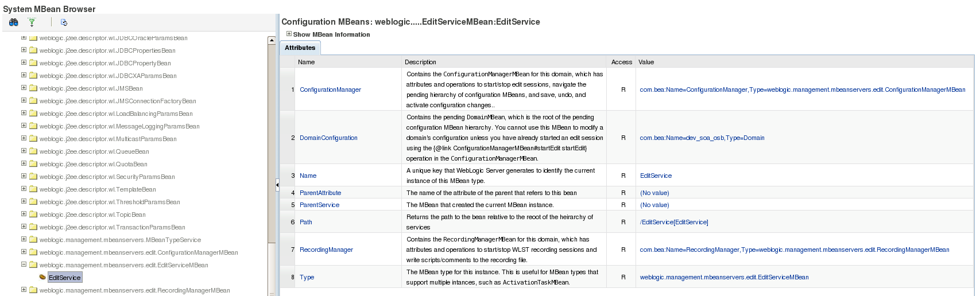This screenshot has height=296, width=980.
Task: Click the tree scrollbar up arrow
Action: 272,40
